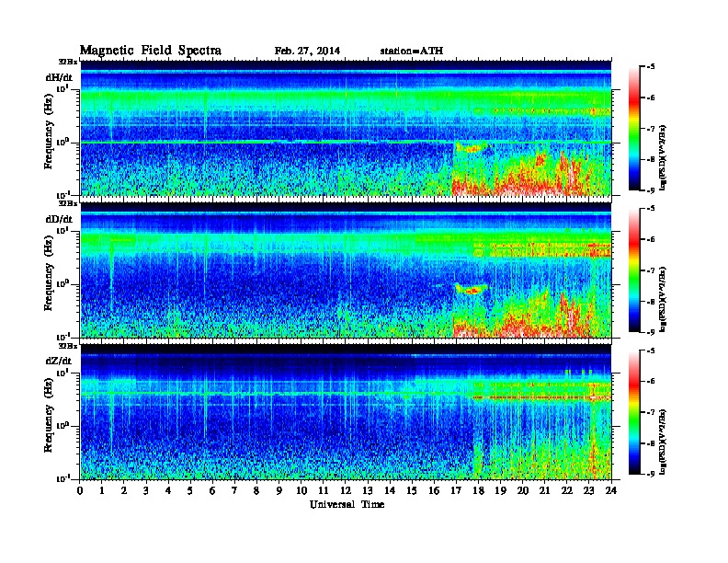Click the 32Hz label atop dH/dt panel

pos(68,61)
